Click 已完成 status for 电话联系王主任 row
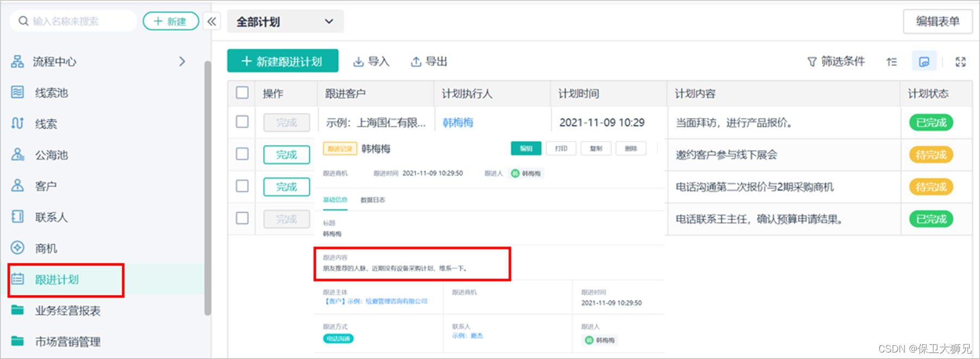This screenshot has width=980, height=359. 931,219
